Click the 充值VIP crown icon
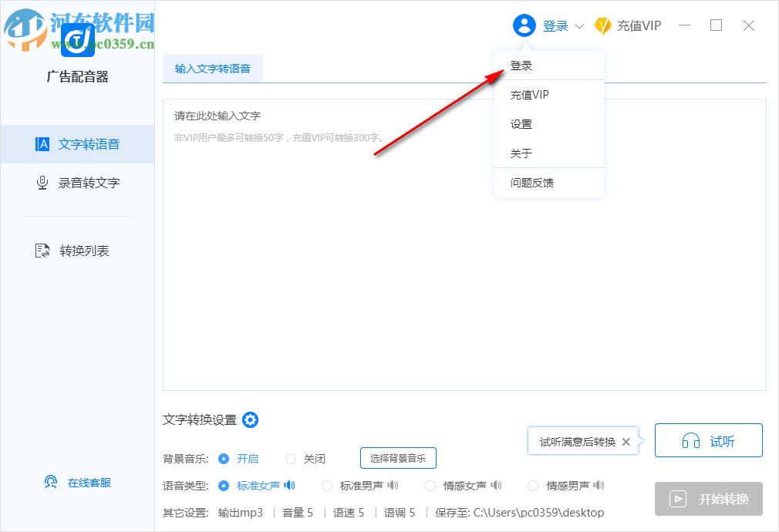The image size is (779, 532). 604,25
